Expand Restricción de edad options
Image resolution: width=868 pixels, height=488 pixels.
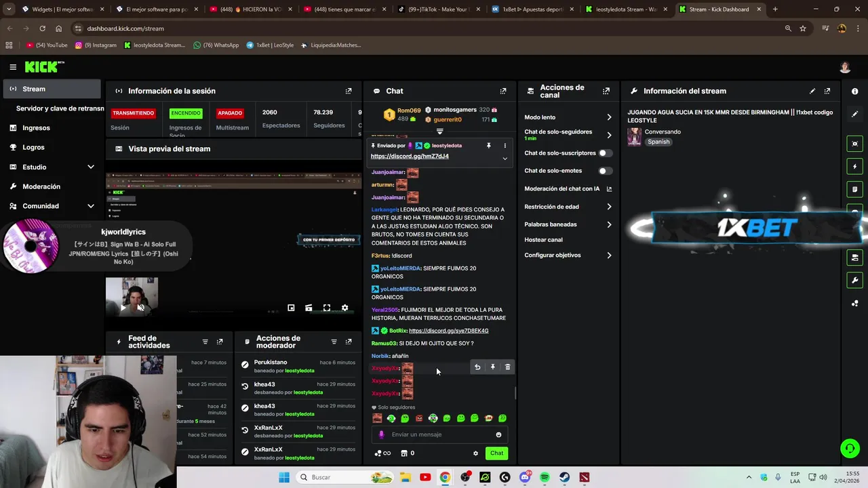click(x=609, y=207)
